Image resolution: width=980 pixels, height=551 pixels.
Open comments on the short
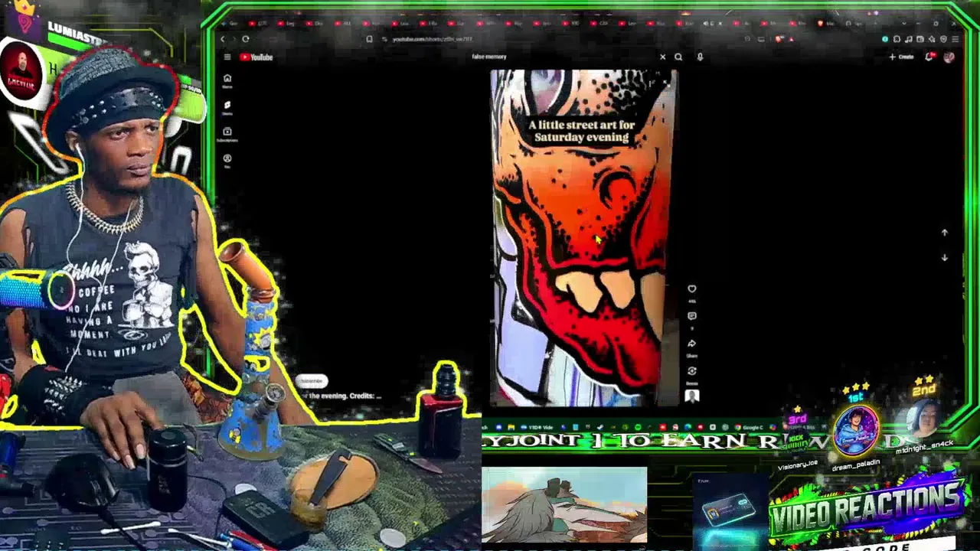click(x=692, y=316)
